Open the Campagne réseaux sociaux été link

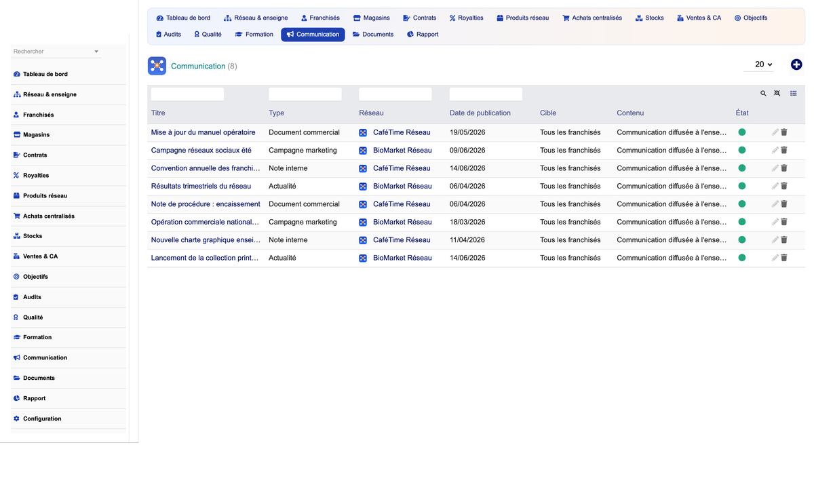point(201,151)
